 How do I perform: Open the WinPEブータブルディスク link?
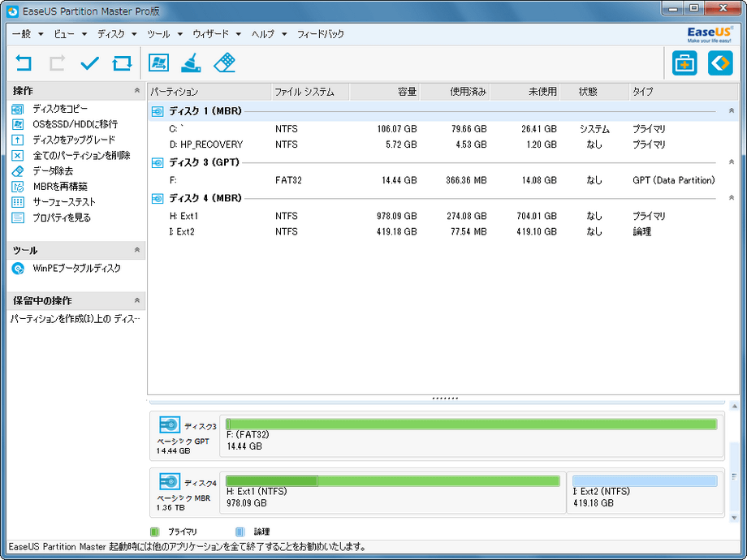click(76, 269)
